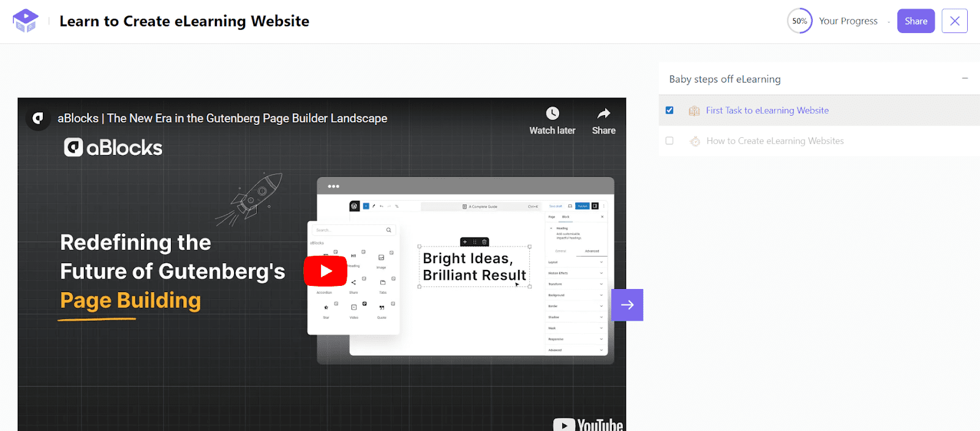Click the aBlocks channel avatar in video
Viewport: 980px width, 431px height.
tap(38, 118)
